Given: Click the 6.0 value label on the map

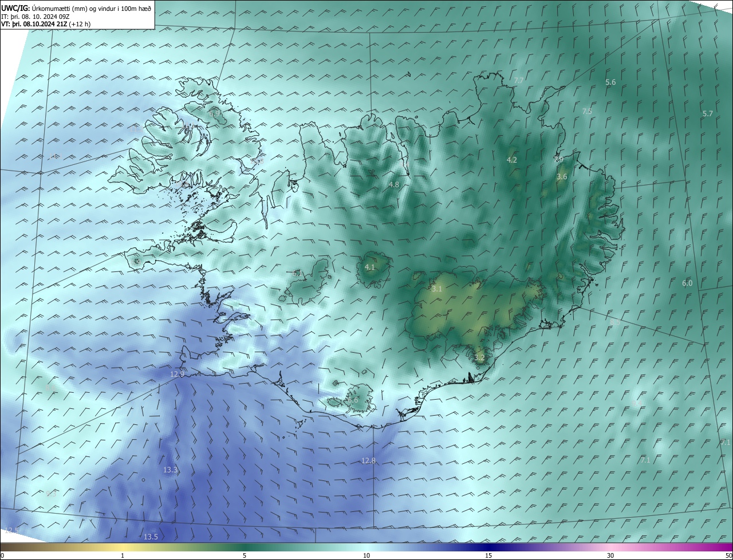Looking at the screenshot, I should point(687,283).
